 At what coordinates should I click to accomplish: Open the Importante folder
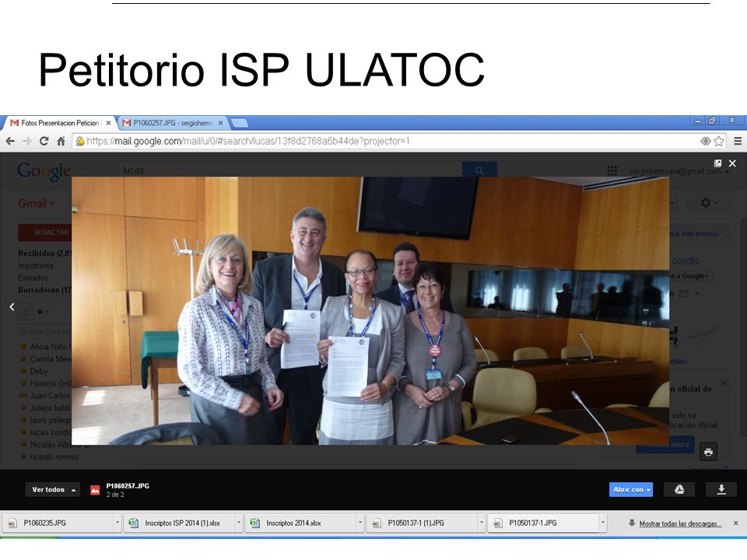coord(36,266)
